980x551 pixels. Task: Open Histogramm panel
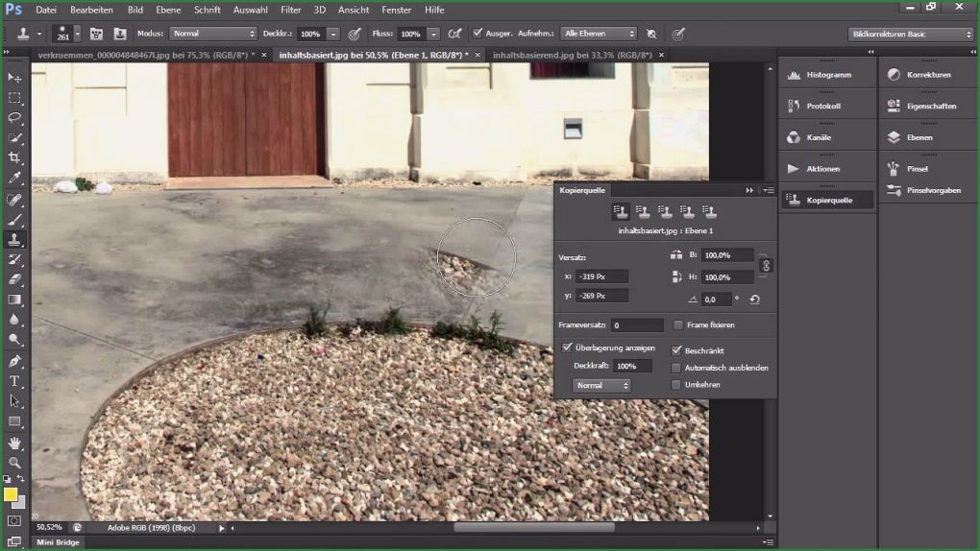click(x=827, y=75)
